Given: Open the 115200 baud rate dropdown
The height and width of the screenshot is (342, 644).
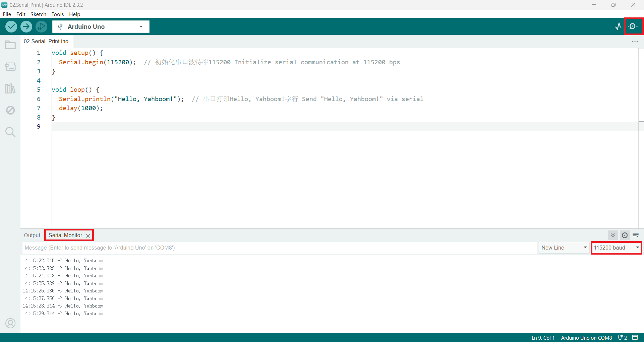Looking at the screenshot, I should pos(616,248).
